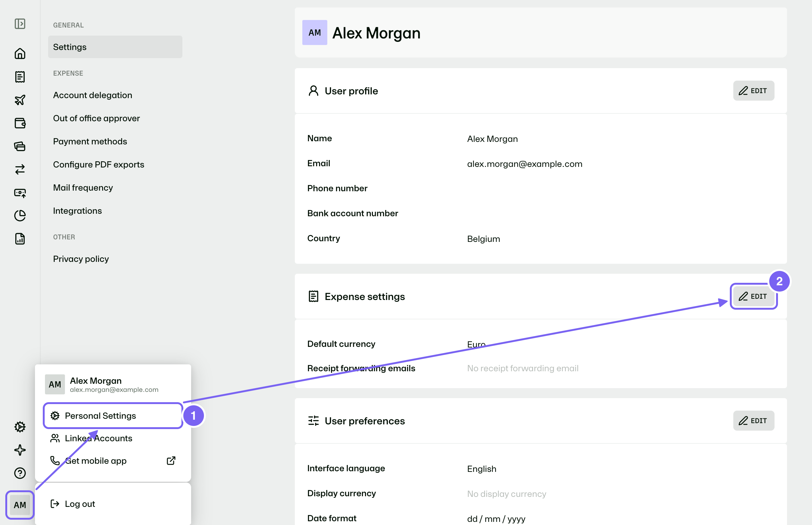This screenshot has height=525, width=812.
Task: Open Linked Accounts in user popup
Action: (113, 438)
